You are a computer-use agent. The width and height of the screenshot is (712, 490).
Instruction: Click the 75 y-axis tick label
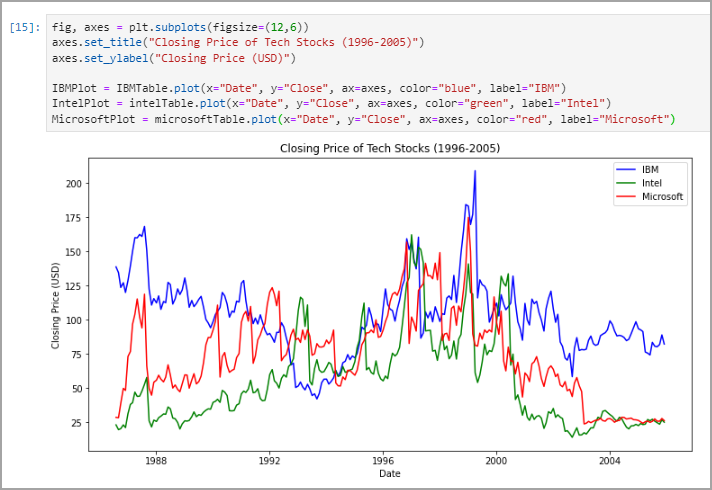(76, 354)
